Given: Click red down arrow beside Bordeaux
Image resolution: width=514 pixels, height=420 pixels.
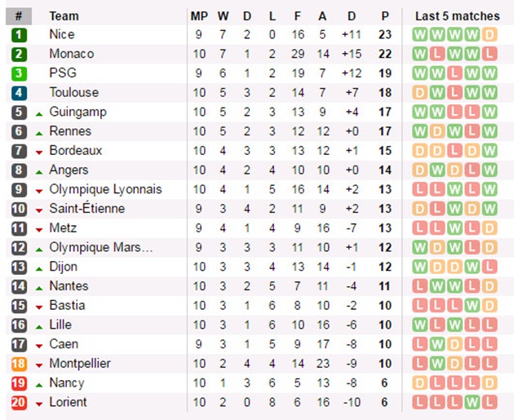Looking at the screenshot, I should pyautogui.click(x=39, y=153).
